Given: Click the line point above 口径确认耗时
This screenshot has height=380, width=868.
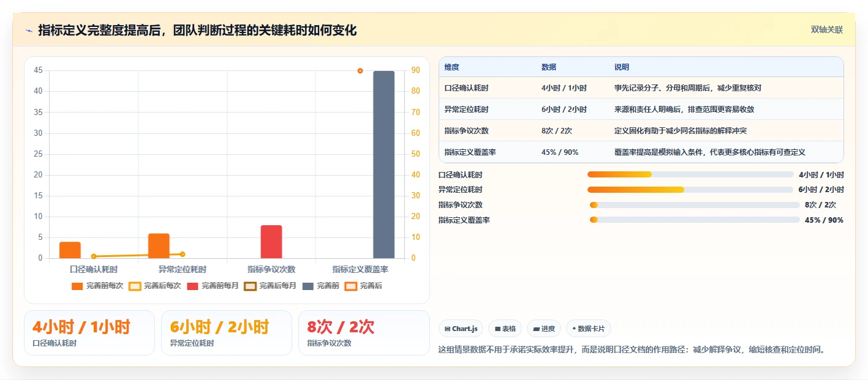Looking at the screenshot, I should 94,256.
